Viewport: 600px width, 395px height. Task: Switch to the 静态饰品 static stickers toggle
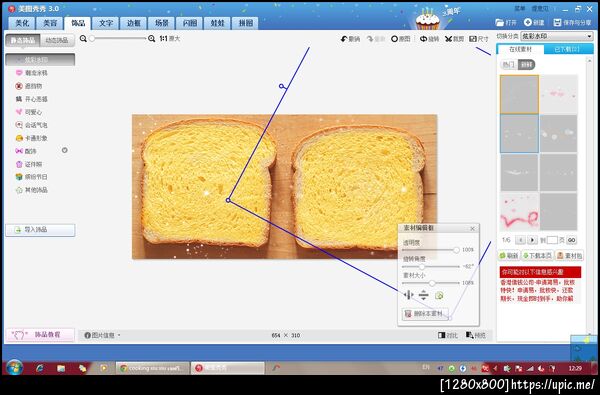coord(23,40)
